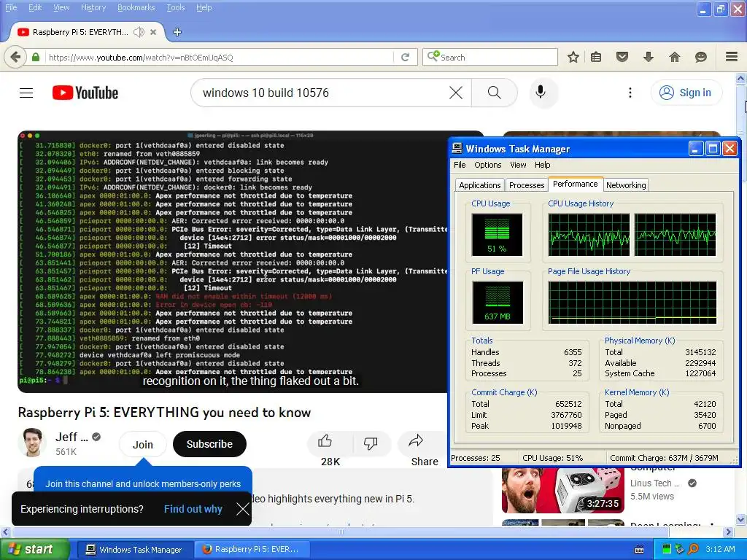Screen dimensions: 747x560
Task: Open a new tab with the plus button
Action: tap(177, 32)
